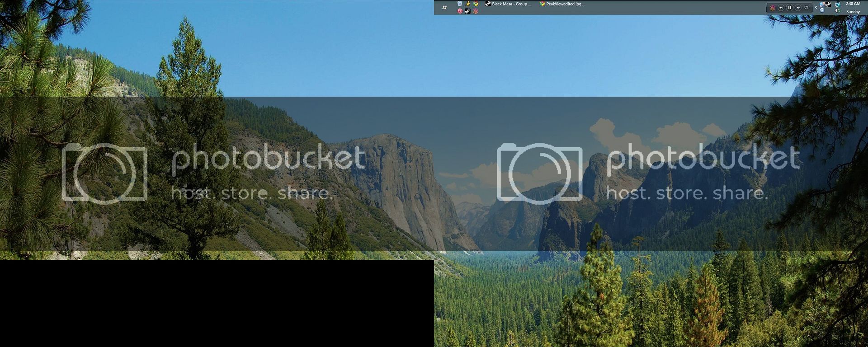The height and width of the screenshot is (347, 868).
Task: Skip to next track in mini player
Action: pyautogui.click(x=798, y=8)
